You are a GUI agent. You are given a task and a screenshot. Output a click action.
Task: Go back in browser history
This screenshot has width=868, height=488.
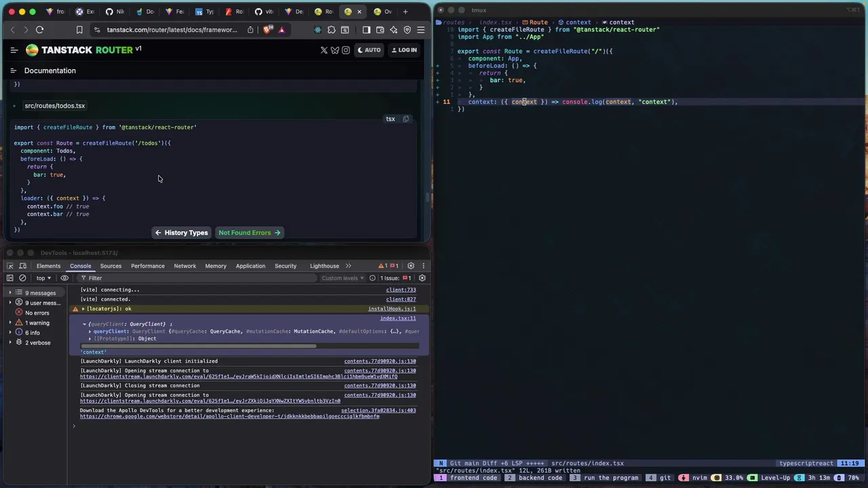pos(12,30)
